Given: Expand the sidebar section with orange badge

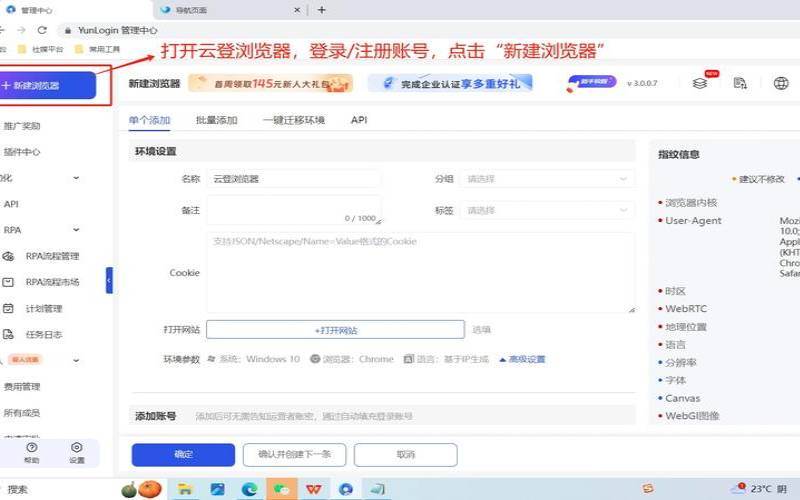Looking at the screenshot, I should (x=76, y=360).
